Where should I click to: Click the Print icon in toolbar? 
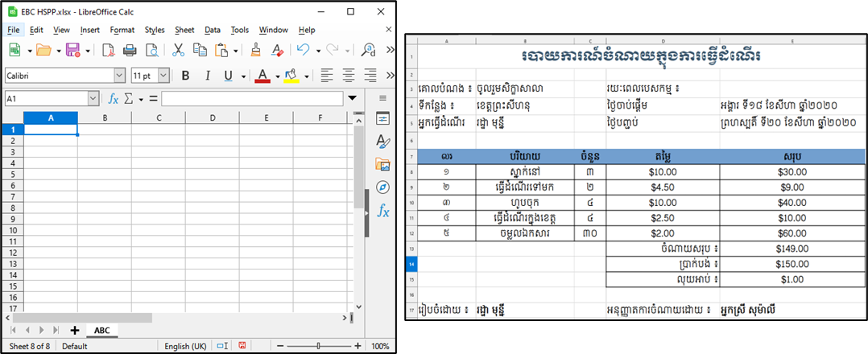tap(129, 50)
